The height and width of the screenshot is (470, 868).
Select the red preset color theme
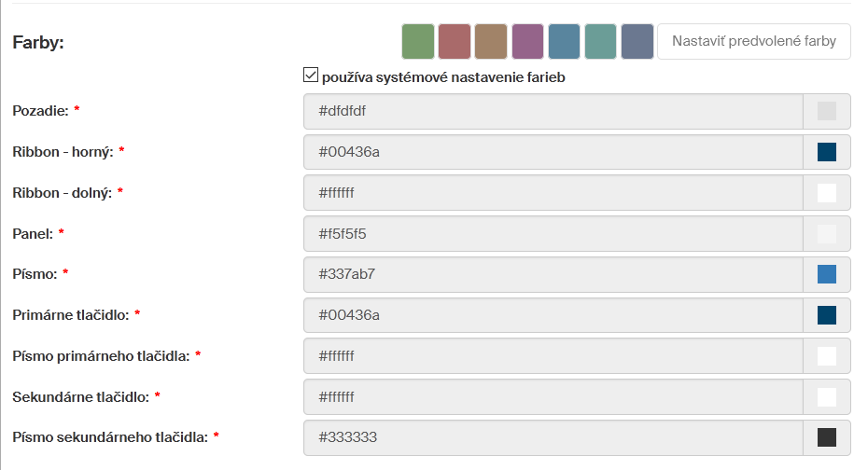coord(455,41)
